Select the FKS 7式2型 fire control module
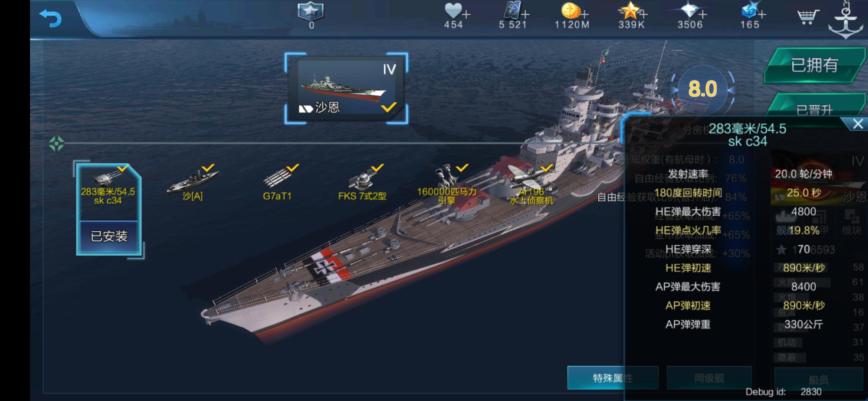Image resolution: width=868 pixels, height=401 pixels. click(362, 183)
